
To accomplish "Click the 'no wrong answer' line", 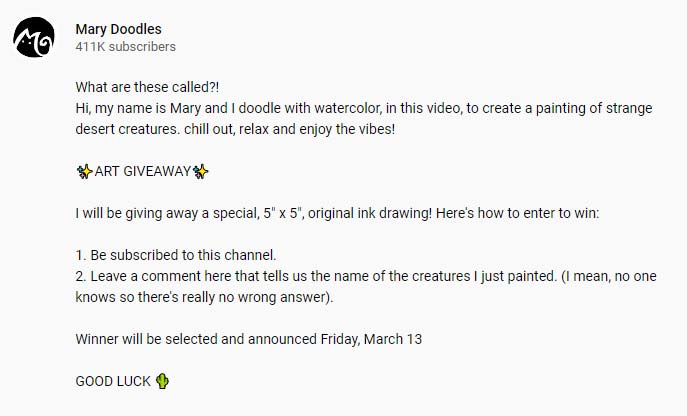I will pos(204,297).
